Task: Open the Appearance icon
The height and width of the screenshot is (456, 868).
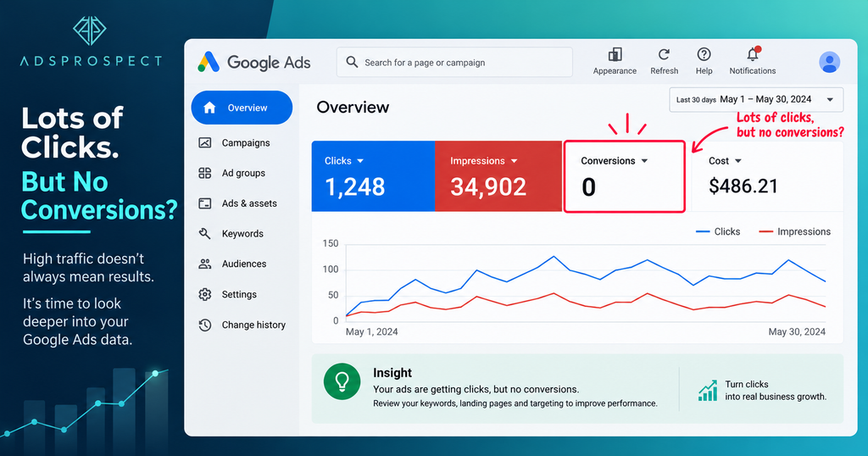Action: [615, 54]
